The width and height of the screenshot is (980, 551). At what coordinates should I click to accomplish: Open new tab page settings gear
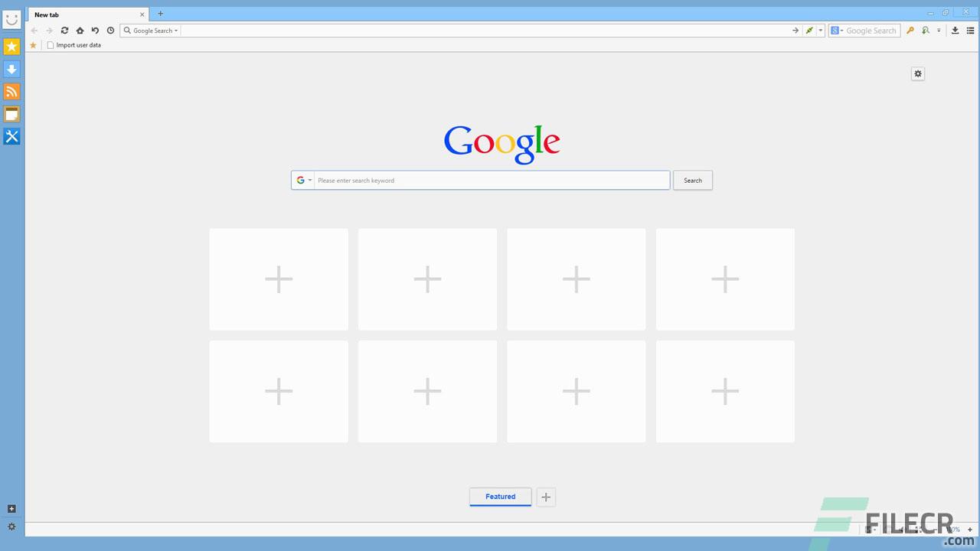918,73
